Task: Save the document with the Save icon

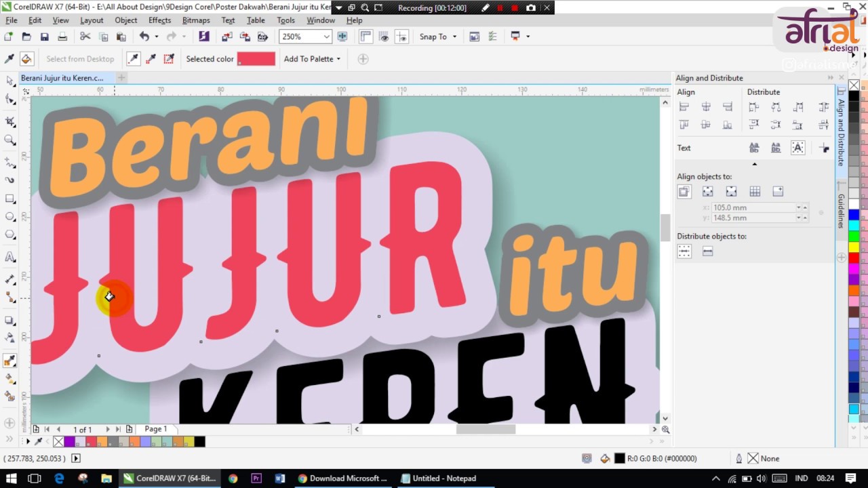Action: (x=44, y=37)
